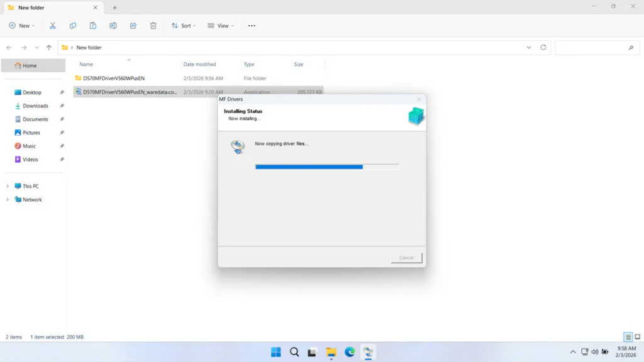Viewport: 644px width, 362px height.
Task: Expand the This PC tree item
Action: tap(9, 185)
